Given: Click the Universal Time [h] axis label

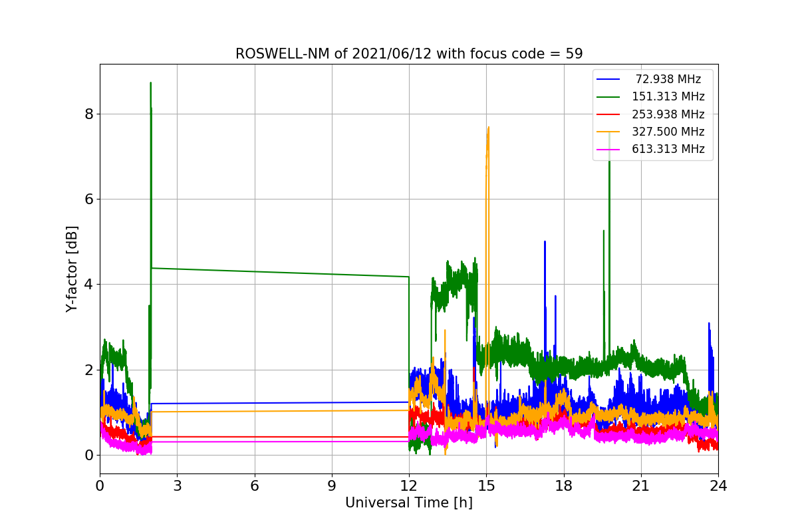Looking at the screenshot, I should [x=409, y=503].
